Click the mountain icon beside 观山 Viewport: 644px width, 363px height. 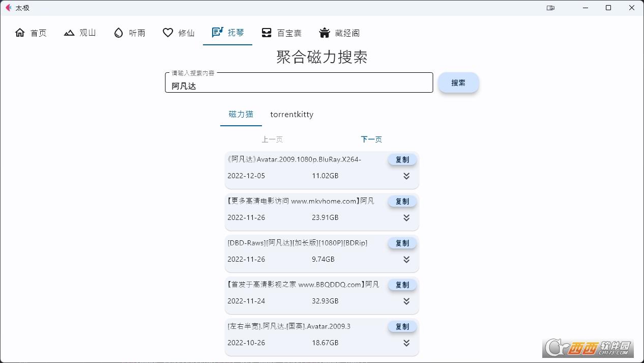click(69, 33)
